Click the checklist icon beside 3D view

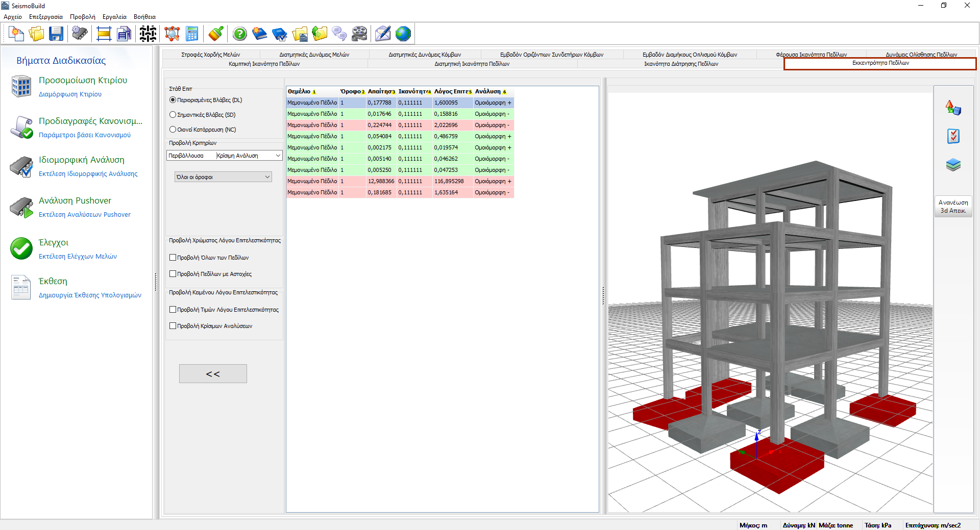953,136
